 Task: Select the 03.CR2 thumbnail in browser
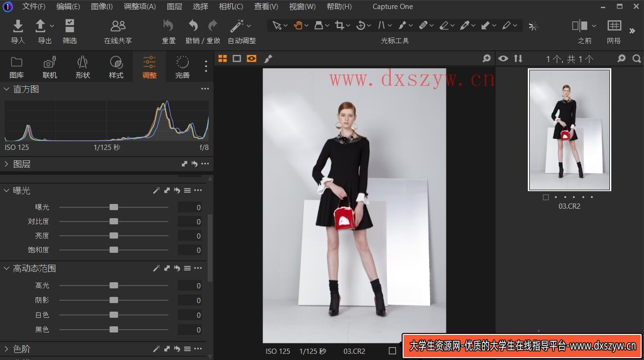(570, 130)
